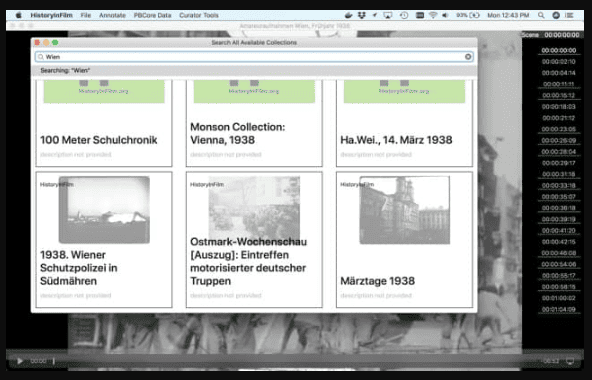Image resolution: width=592 pixels, height=380 pixels.
Task: Jump to scene timecode 00:01:04:09
Action: click(559, 309)
